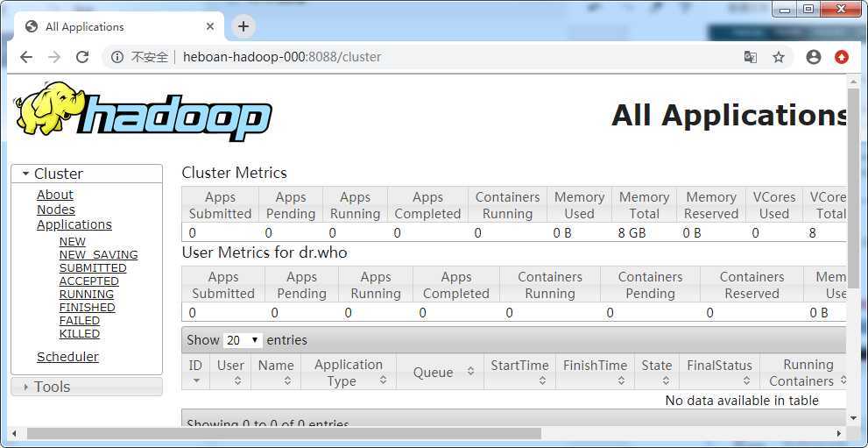The height and width of the screenshot is (448, 868).
Task: Sort table by Running Containers column
Action: point(804,372)
